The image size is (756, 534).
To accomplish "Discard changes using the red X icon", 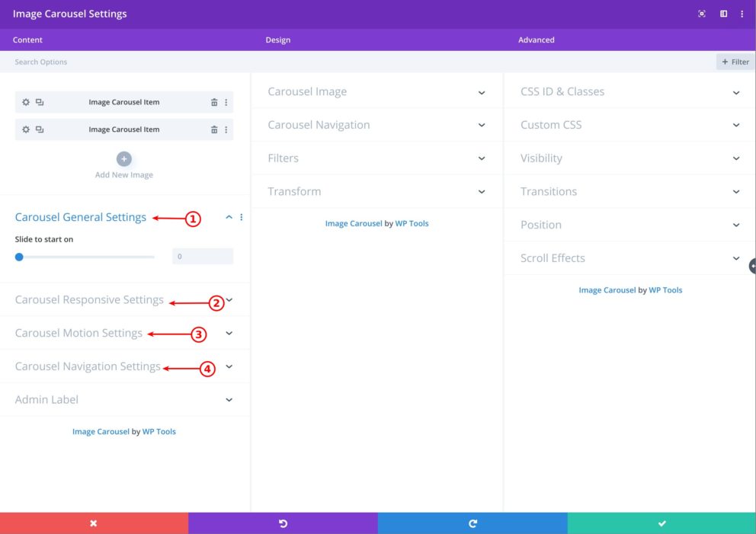I will click(94, 523).
